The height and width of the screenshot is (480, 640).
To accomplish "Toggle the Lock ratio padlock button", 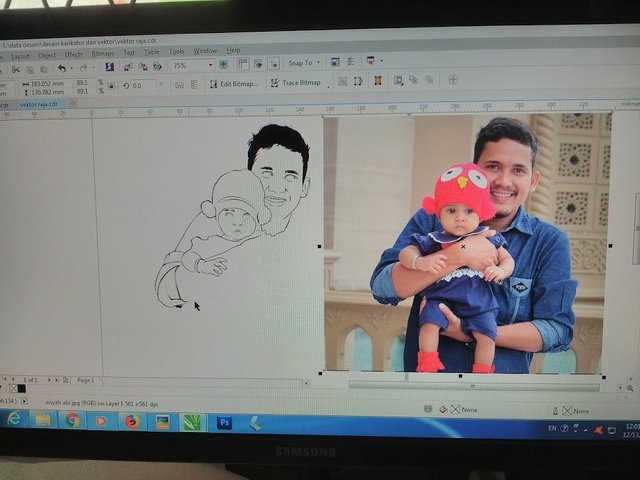I will pos(111,86).
